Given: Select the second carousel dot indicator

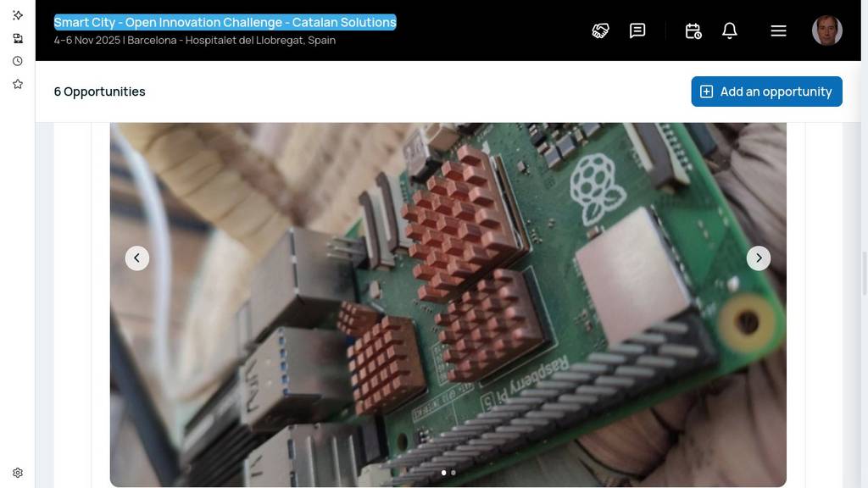Looking at the screenshot, I should [453, 473].
